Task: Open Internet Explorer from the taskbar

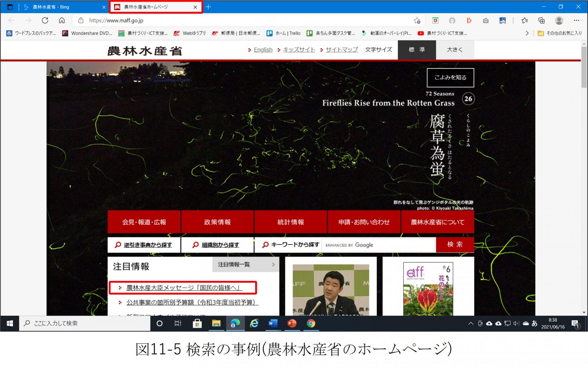Action: [x=254, y=323]
